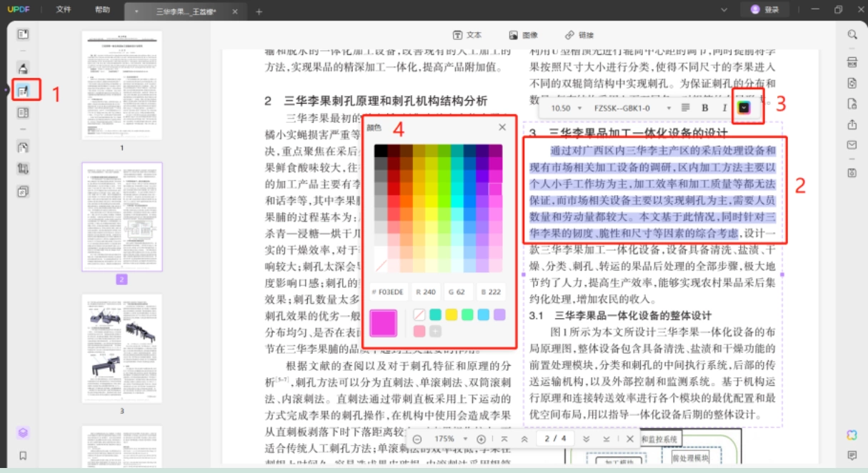The image size is (868, 473).
Task: Select the 链接 link tool
Action: pyautogui.click(x=579, y=35)
